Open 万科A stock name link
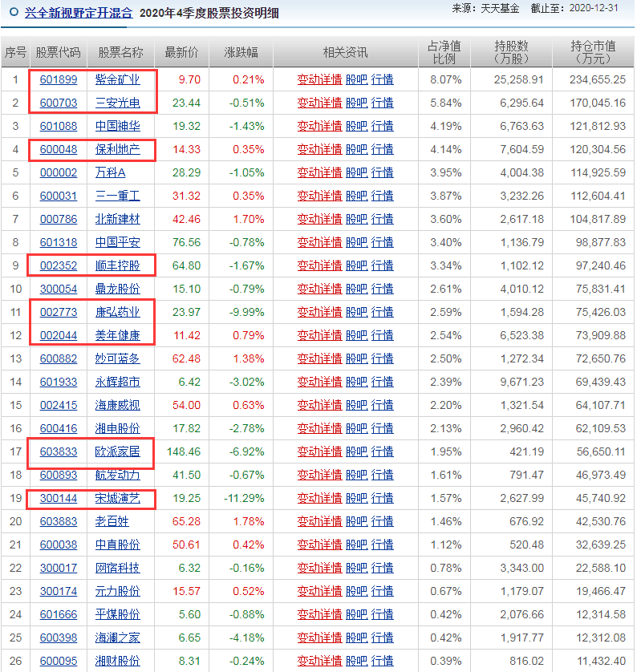The image size is (637, 672). pyautogui.click(x=110, y=172)
